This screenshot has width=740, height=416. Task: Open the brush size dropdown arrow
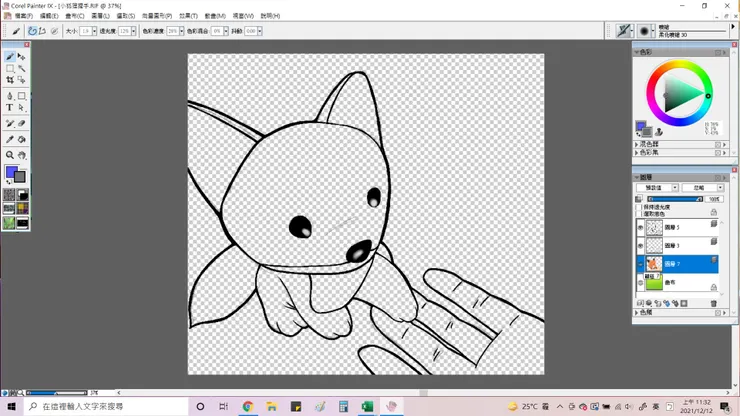click(x=94, y=31)
